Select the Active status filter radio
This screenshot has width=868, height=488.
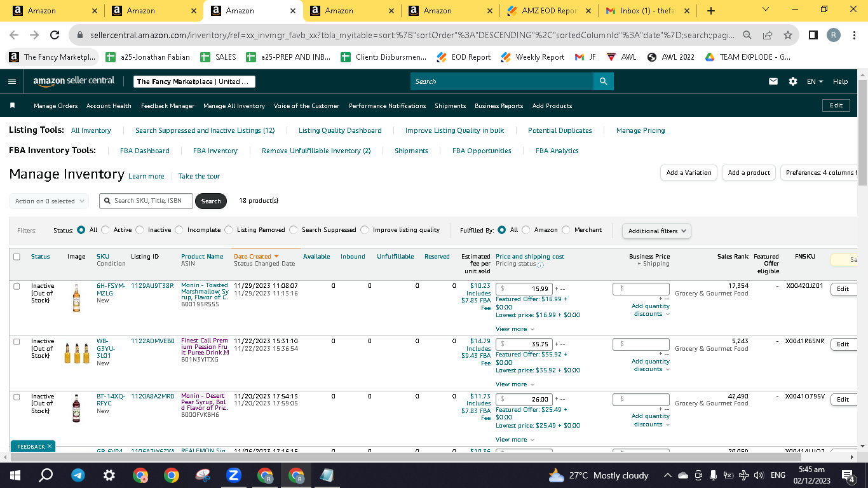click(105, 230)
